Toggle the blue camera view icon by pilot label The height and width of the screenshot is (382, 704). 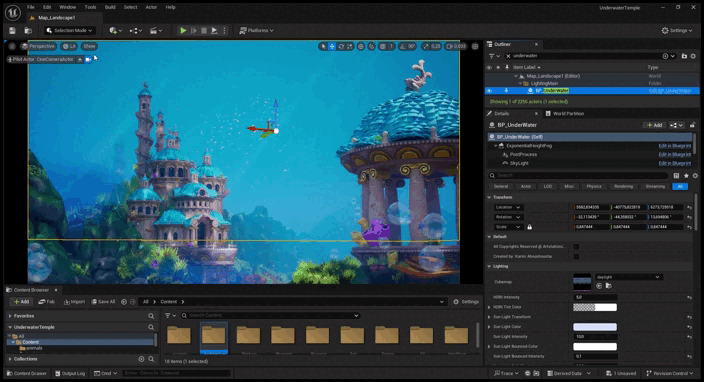[88, 59]
